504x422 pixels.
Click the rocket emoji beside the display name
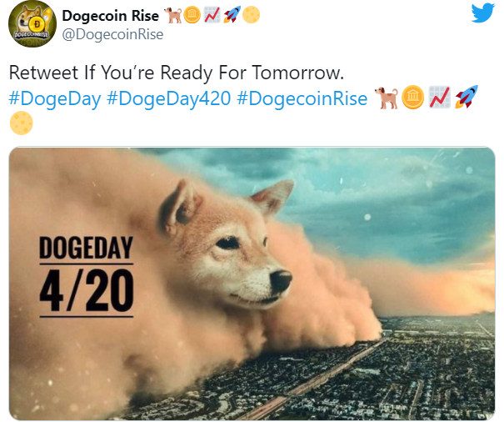pyautogui.click(x=232, y=15)
